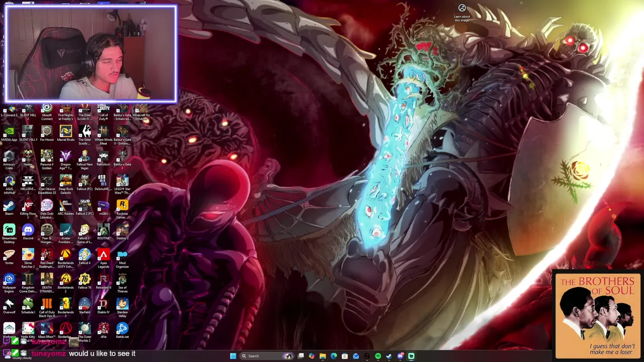Select the Killing Floor 3 icon
Image resolution: width=644 pixels, height=362 pixels.
tap(28, 209)
